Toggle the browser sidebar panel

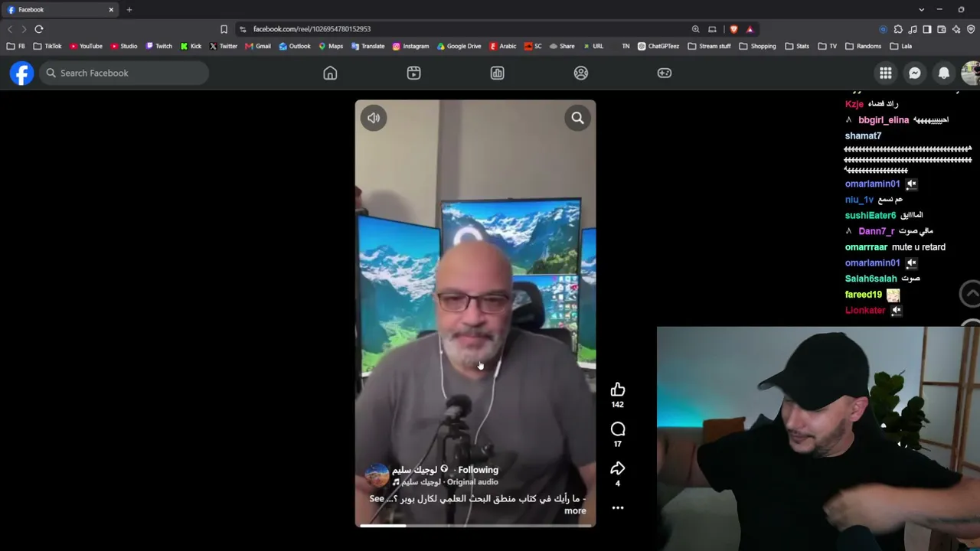coord(927,29)
